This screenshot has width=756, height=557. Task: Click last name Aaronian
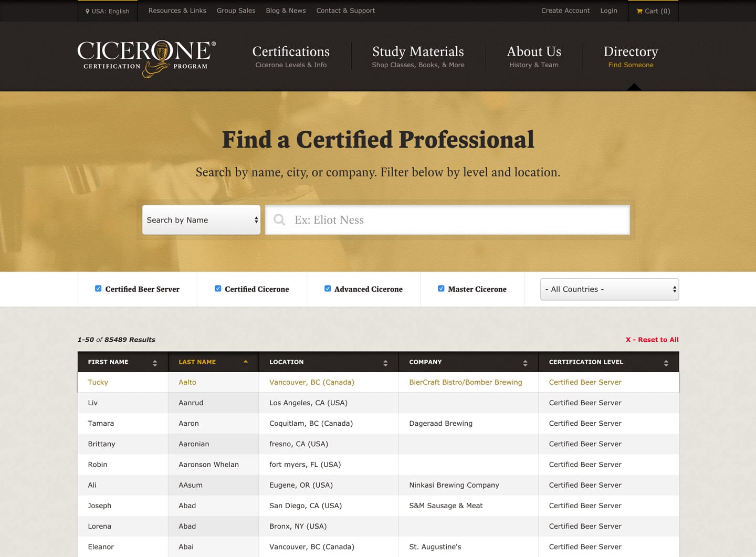[x=194, y=444]
